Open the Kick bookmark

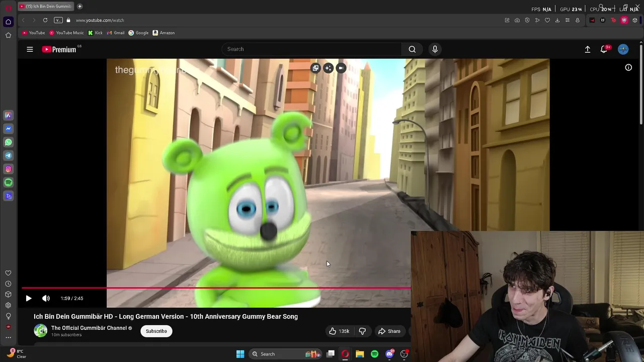click(95, 33)
